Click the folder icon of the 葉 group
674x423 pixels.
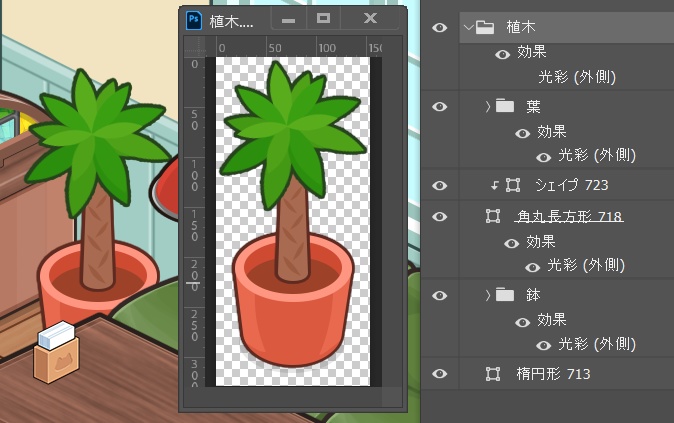[x=505, y=106]
